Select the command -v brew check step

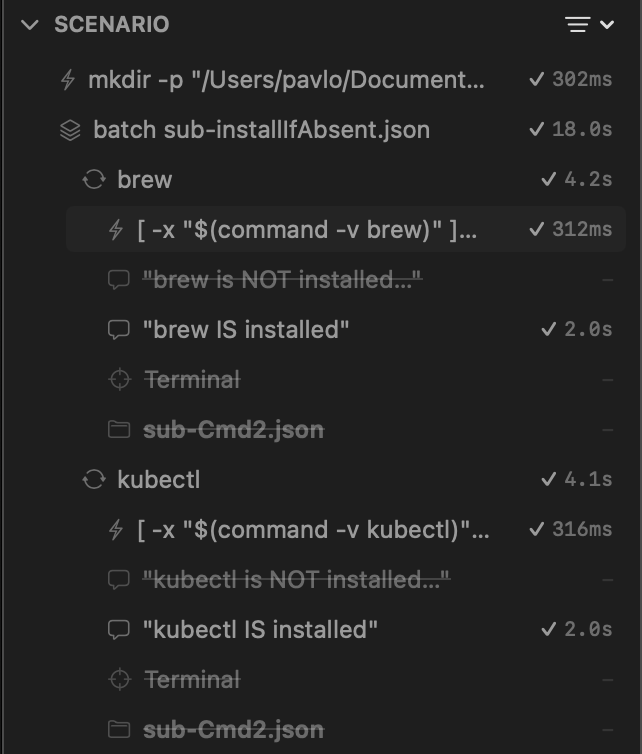click(307, 230)
